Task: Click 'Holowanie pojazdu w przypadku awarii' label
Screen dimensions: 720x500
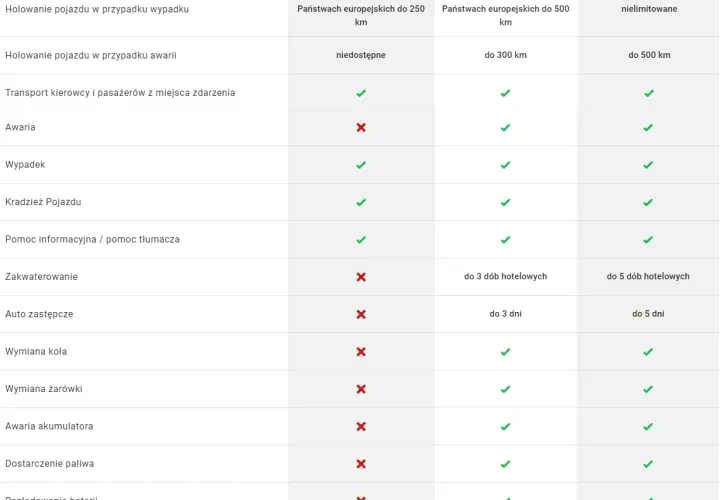Action: 91,55
